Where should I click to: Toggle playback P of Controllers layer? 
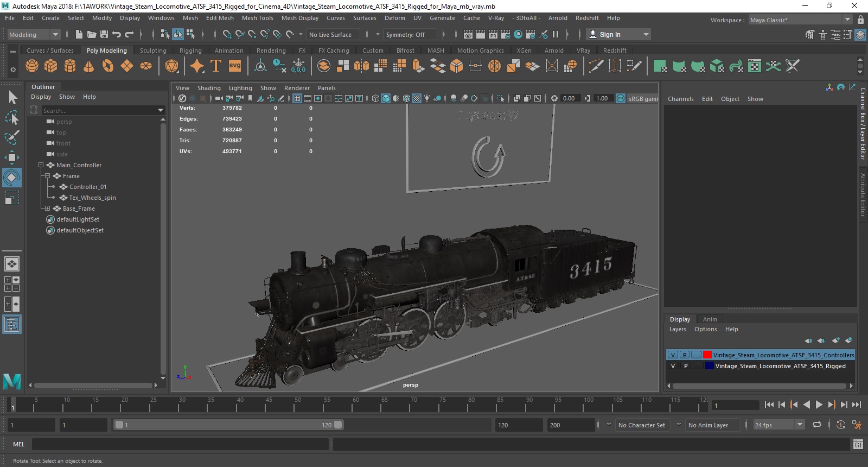click(x=685, y=355)
